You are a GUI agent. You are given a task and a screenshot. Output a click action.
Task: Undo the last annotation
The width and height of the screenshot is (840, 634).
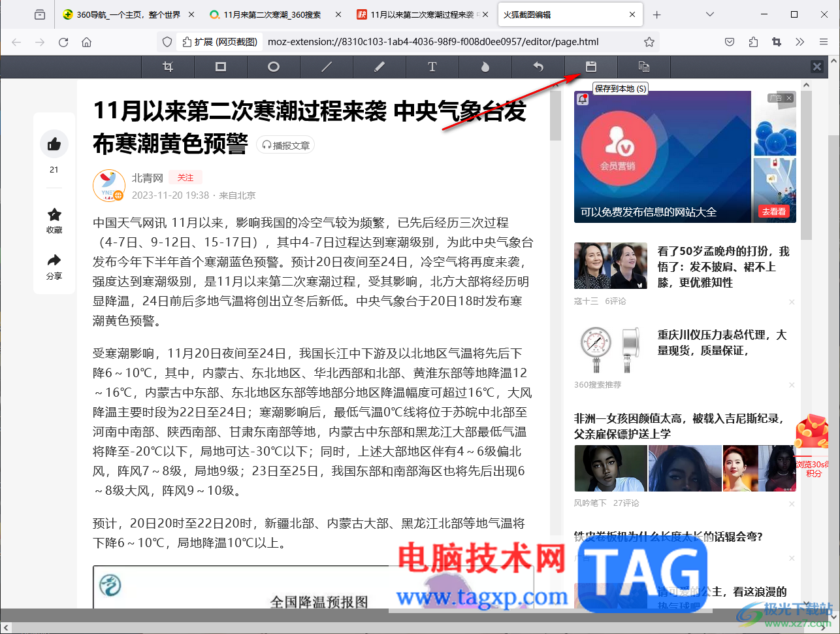538,67
